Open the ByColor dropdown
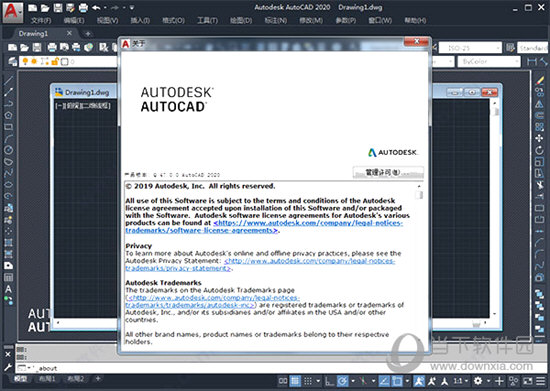The image size is (550, 391). click(x=488, y=62)
